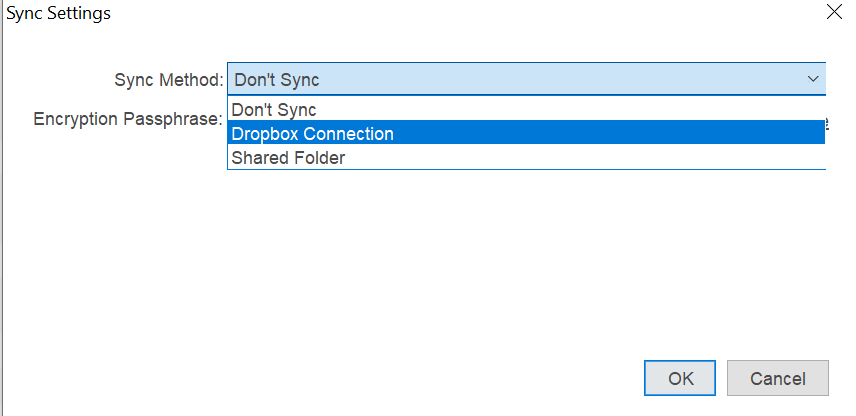The height and width of the screenshot is (416, 856).
Task: Pick Shared Folder from the dropdown list
Action: coord(526,157)
